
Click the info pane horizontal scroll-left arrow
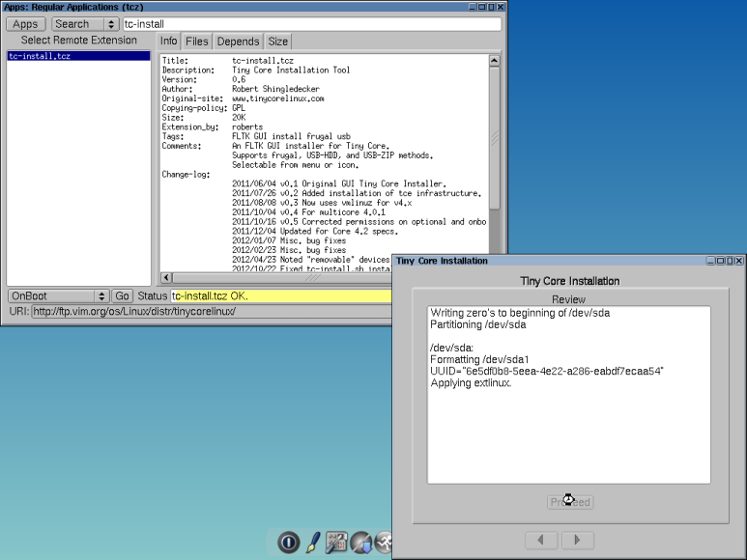click(166, 277)
